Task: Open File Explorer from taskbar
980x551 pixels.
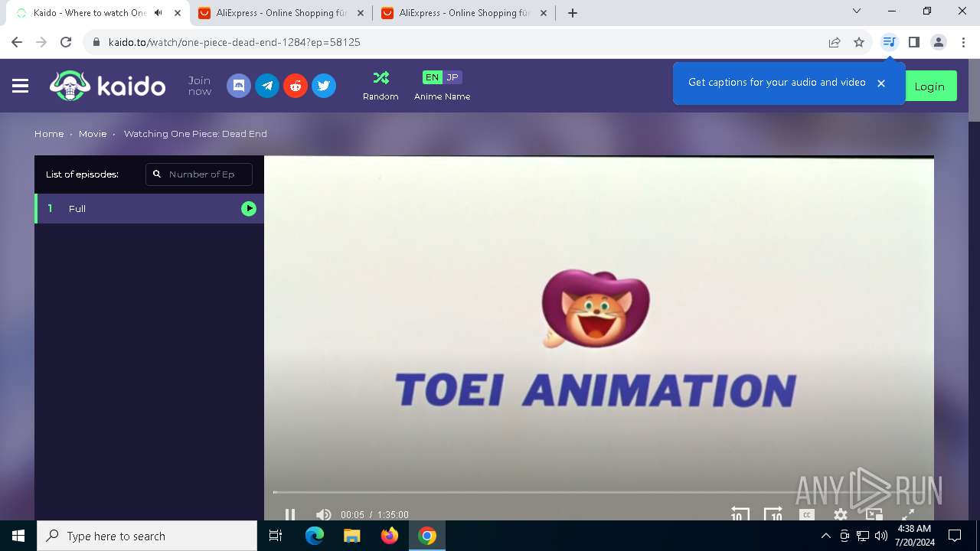Action: point(352,536)
